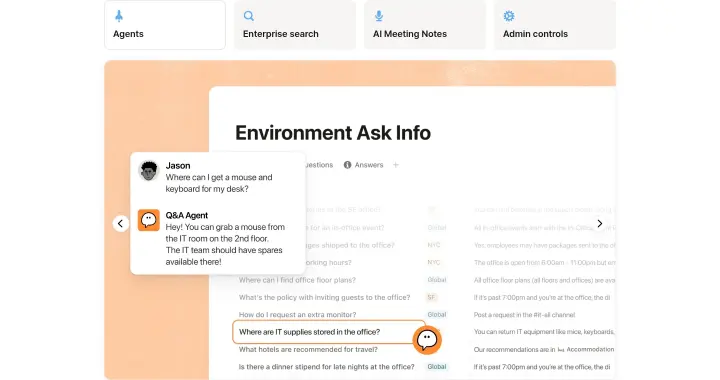Click Jason's mouse and keyboard question

219,183
